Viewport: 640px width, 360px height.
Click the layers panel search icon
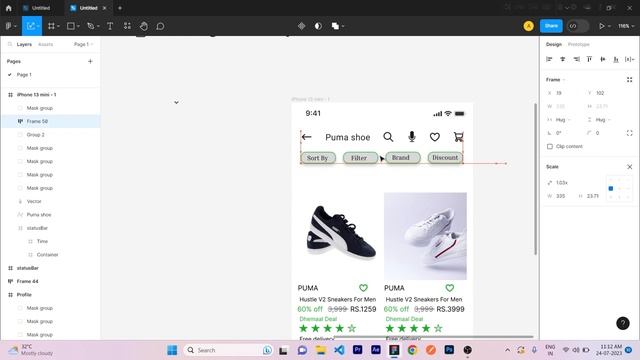pyautogui.click(x=10, y=44)
